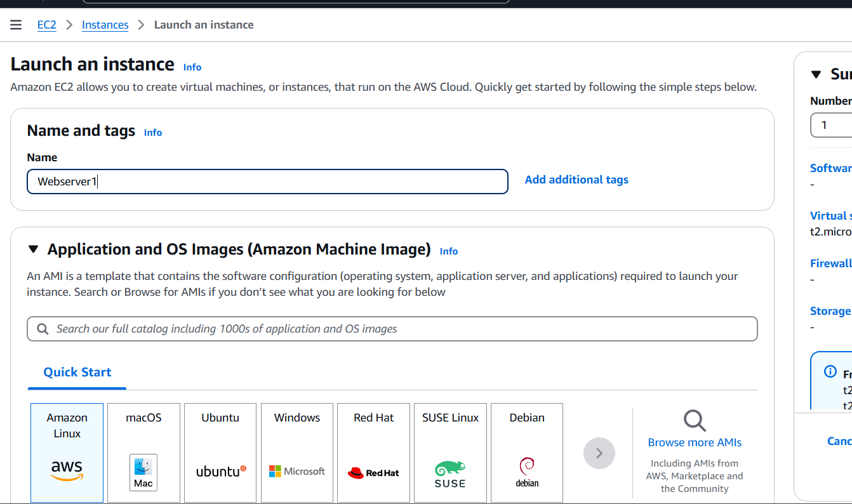Image resolution: width=852 pixels, height=504 pixels.
Task: Collapse the Application and OS Images section
Action: pos(34,249)
